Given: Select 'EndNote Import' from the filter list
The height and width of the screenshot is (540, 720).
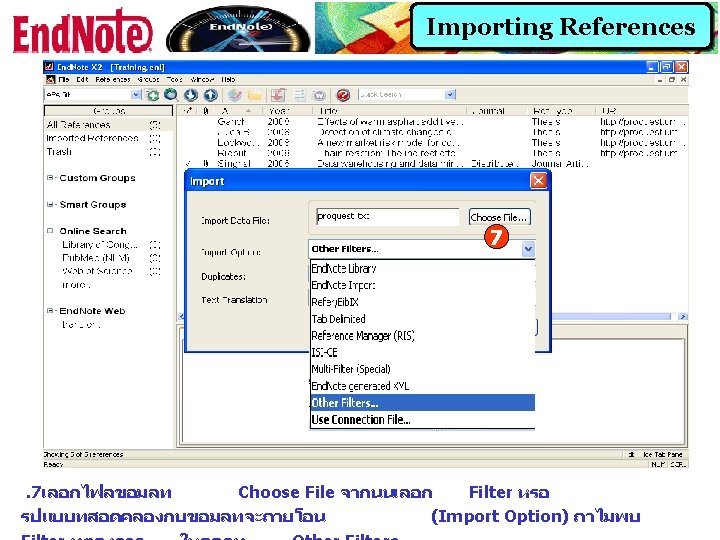Looking at the screenshot, I should [422, 285].
